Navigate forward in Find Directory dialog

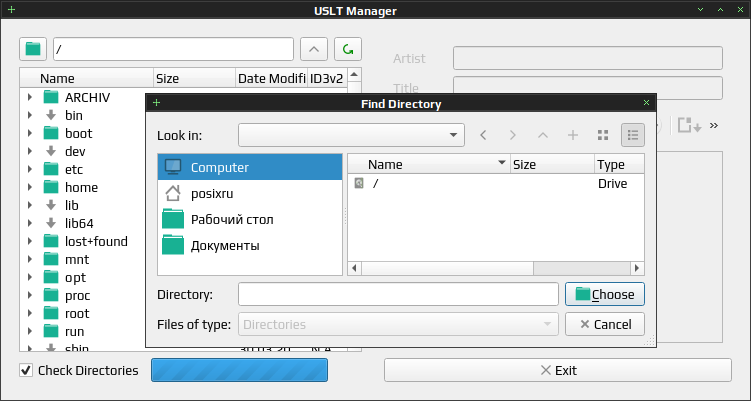click(512, 135)
